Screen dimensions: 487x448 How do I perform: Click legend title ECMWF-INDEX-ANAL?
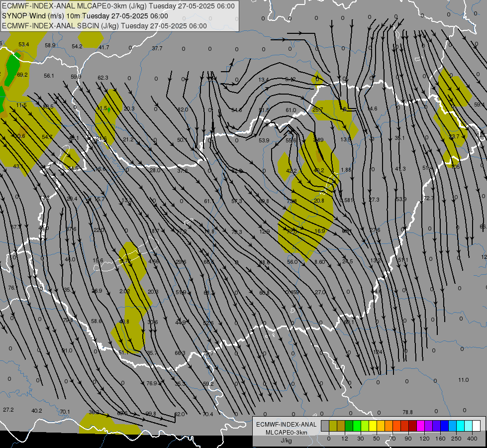click(286, 425)
